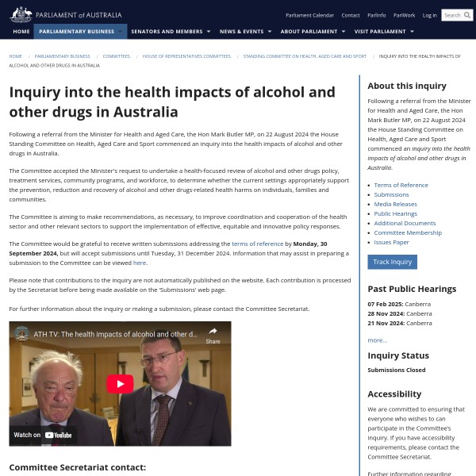Click the search magnifier icon
Viewport: 476px width, 476px height.
pos(466,14)
